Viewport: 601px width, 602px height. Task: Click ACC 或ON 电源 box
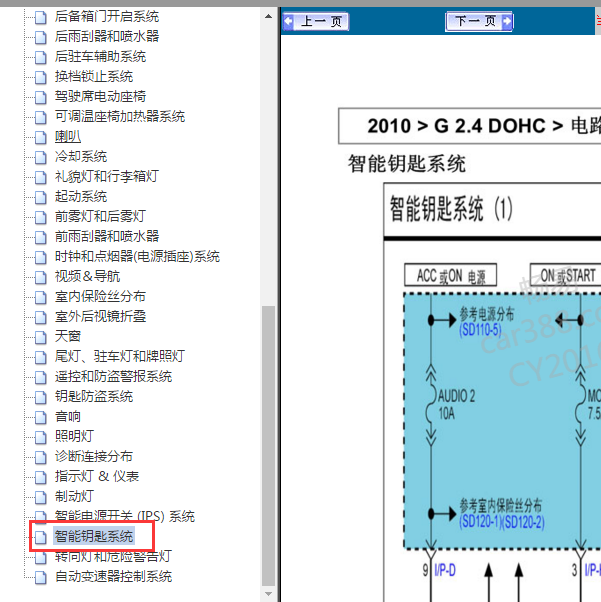tap(450, 275)
